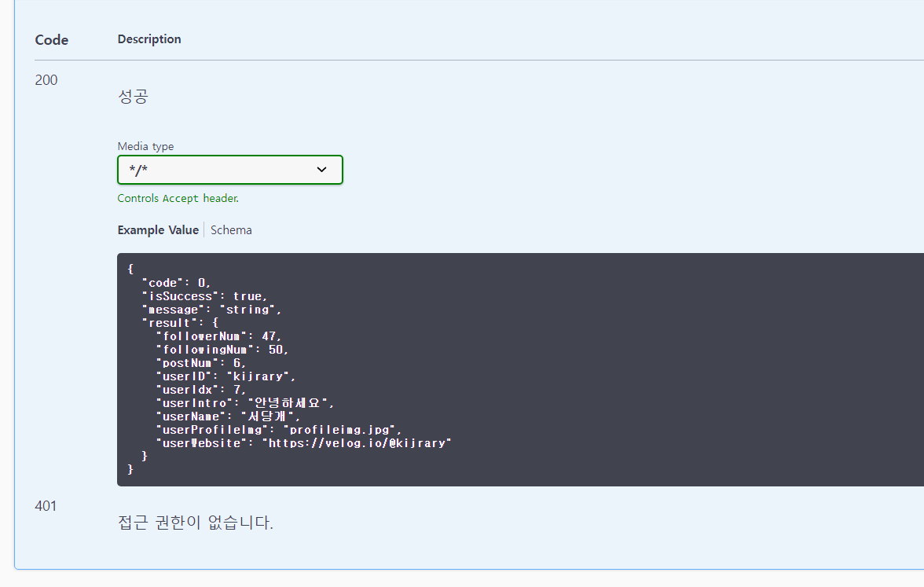This screenshot has height=587, width=924.
Task: Click the Description column header
Action: [x=148, y=39]
